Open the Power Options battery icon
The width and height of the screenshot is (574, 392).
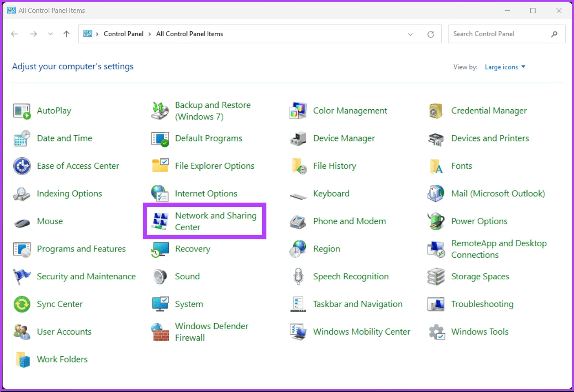click(436, 221)
